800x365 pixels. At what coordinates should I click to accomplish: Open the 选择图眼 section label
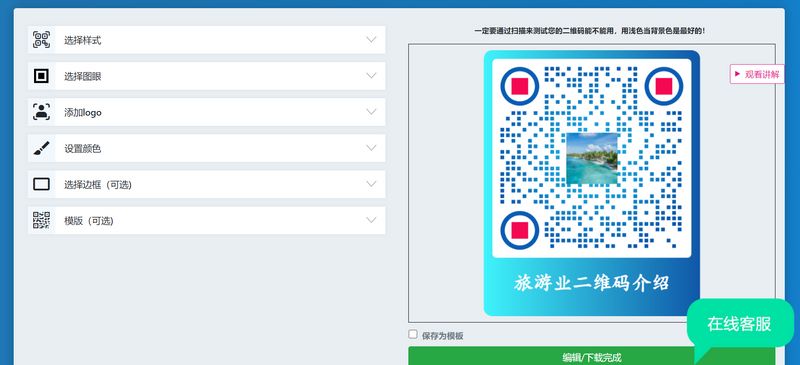coord(83,77)
